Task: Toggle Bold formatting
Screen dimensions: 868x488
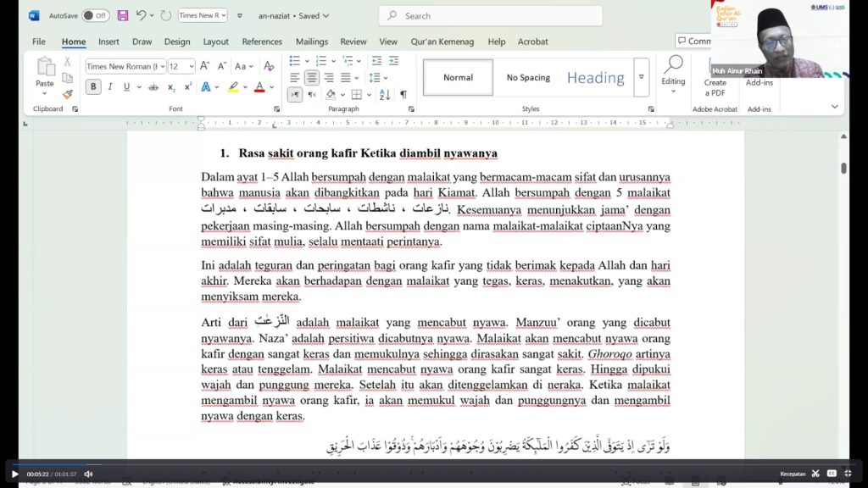Action: pyautogui.click(x=93, y=87)
